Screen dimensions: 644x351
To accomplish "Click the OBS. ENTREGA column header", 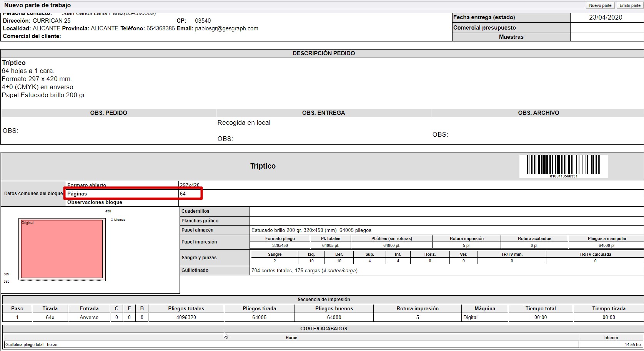I will click(323, 113).
